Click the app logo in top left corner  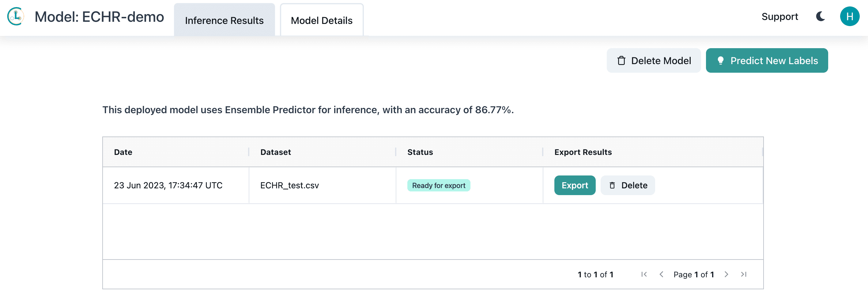point(16,16)
